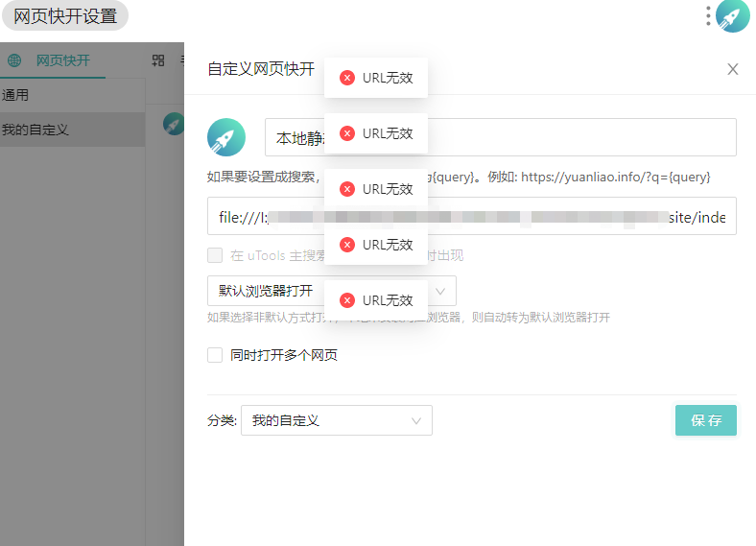Click the topmost URL无效 error toast

[376, 78]
